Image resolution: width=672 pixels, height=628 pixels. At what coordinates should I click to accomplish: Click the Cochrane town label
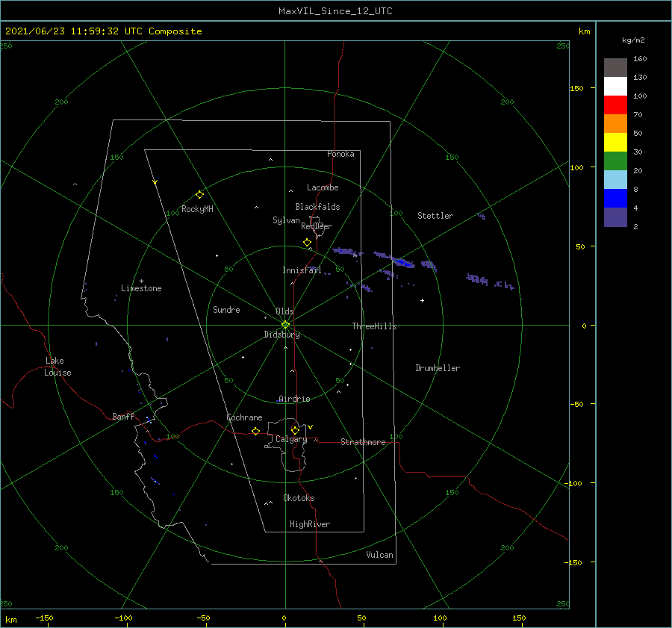(244, 417)
